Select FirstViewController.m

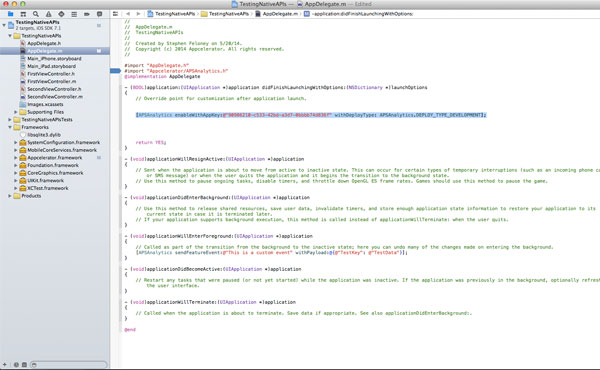51,81
